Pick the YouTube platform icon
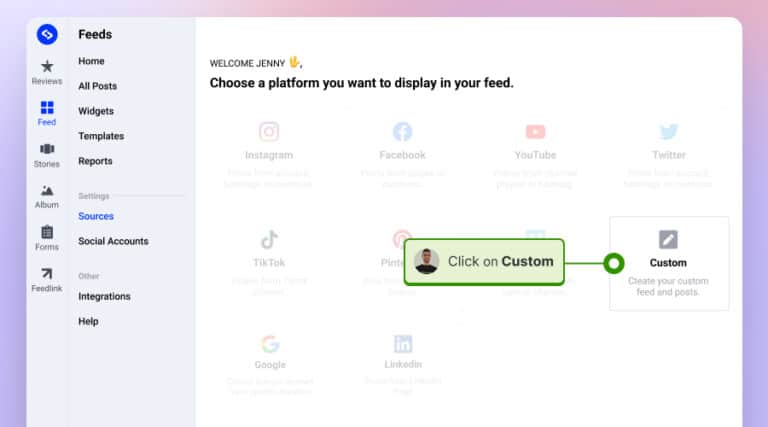The height and width of the screenshot is (427, 768). pyautogui.click(x=535, y=132)
